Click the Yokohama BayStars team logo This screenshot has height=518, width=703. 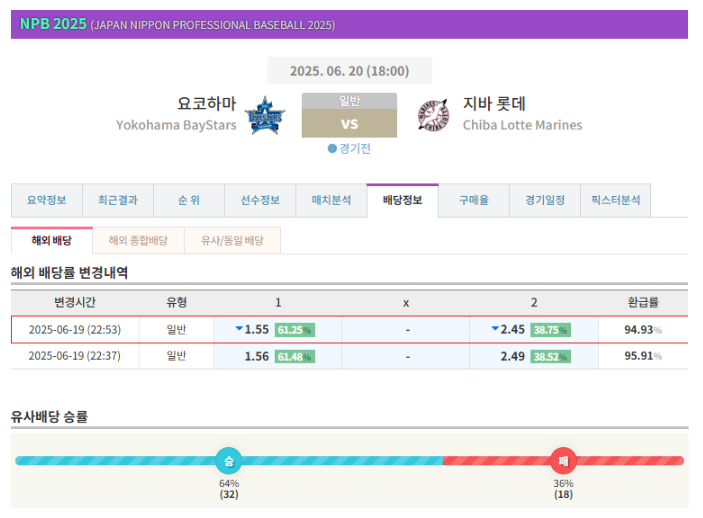[x=265, y=115]
